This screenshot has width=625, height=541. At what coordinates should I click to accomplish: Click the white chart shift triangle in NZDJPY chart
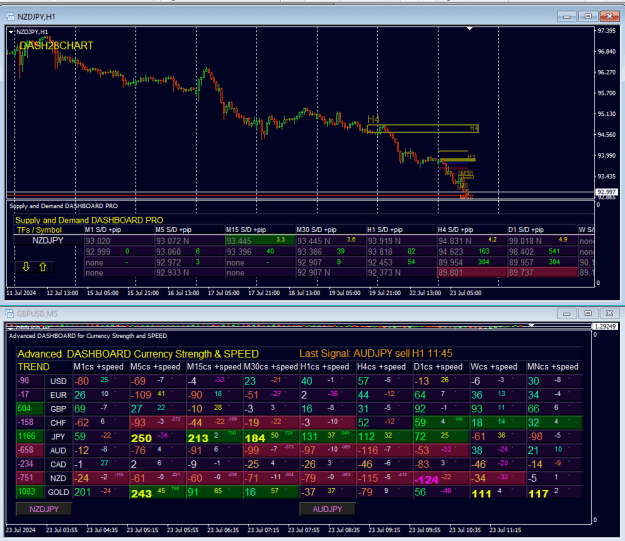point(470,29)
